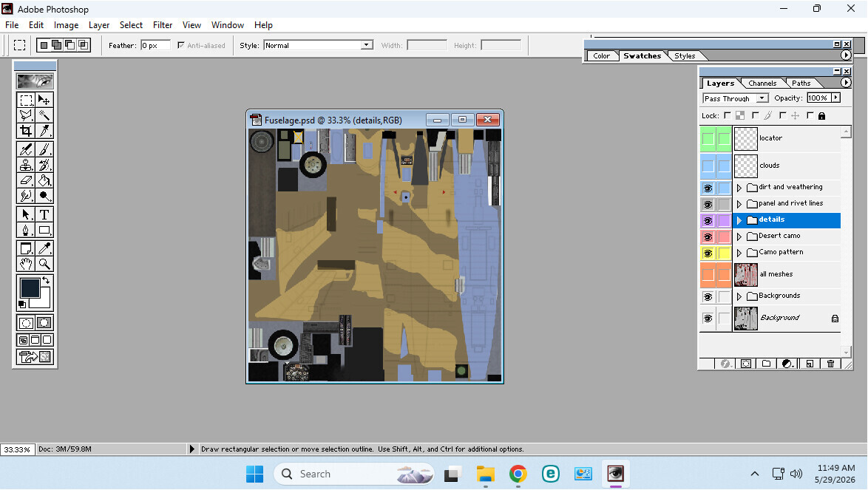Switch to the Channels tab
The width and height of the screenshot is (868, 490).
point(762,84)
